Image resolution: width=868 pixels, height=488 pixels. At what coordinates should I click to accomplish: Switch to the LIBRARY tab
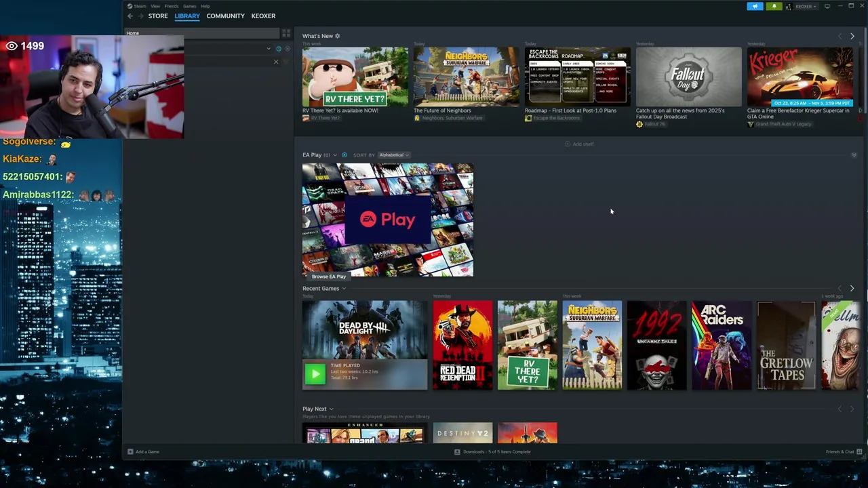click(187, 16)
